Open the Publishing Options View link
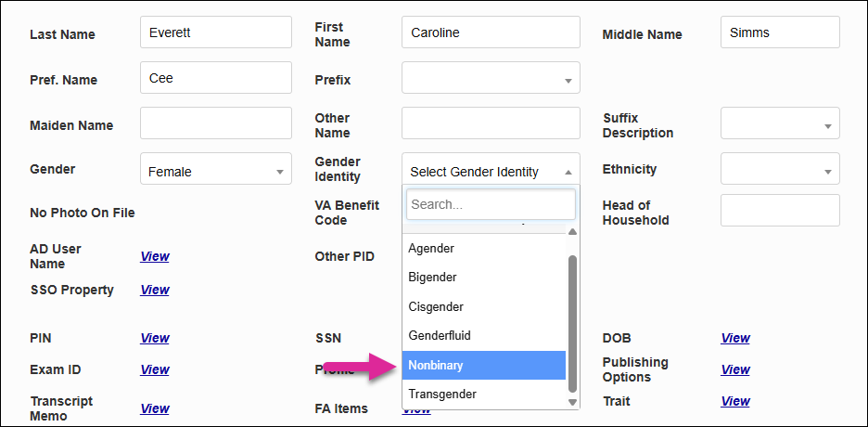This screenshot has width=868, height=427. [x=735, y=369]
